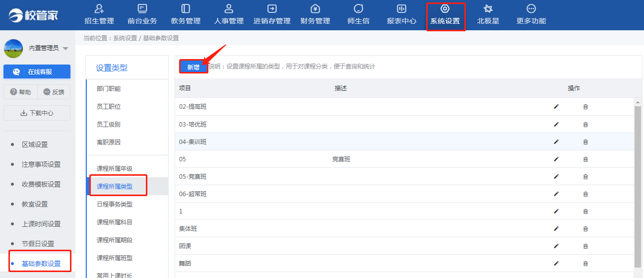Go to 收费模板设置 in sidebar
644x278 pixels.
pyautogui.click(x=41, y=184)
